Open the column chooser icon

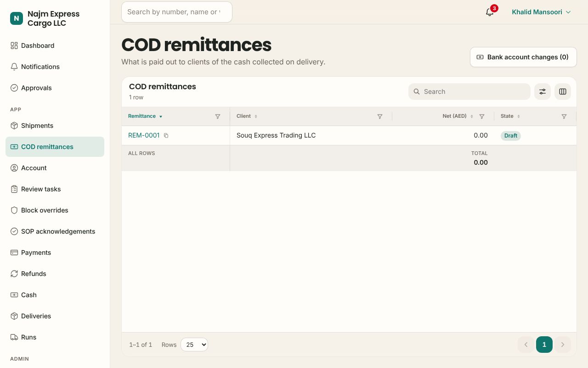coord(563,92)
